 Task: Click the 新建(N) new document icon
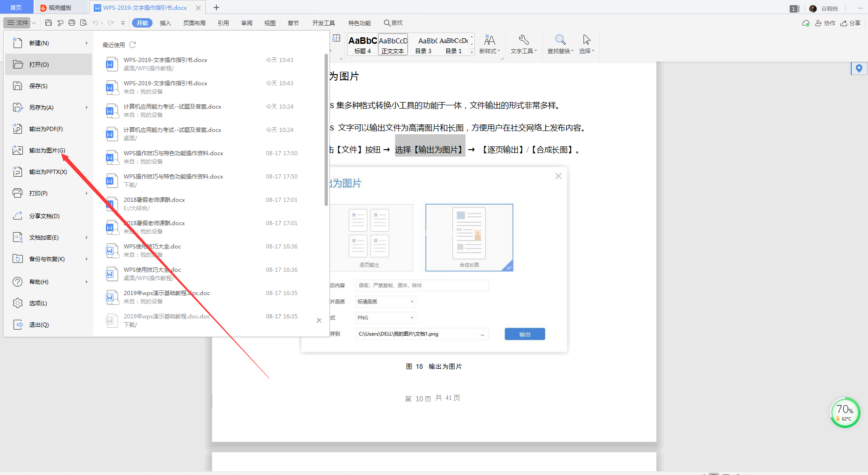click(x=17, y=43)
